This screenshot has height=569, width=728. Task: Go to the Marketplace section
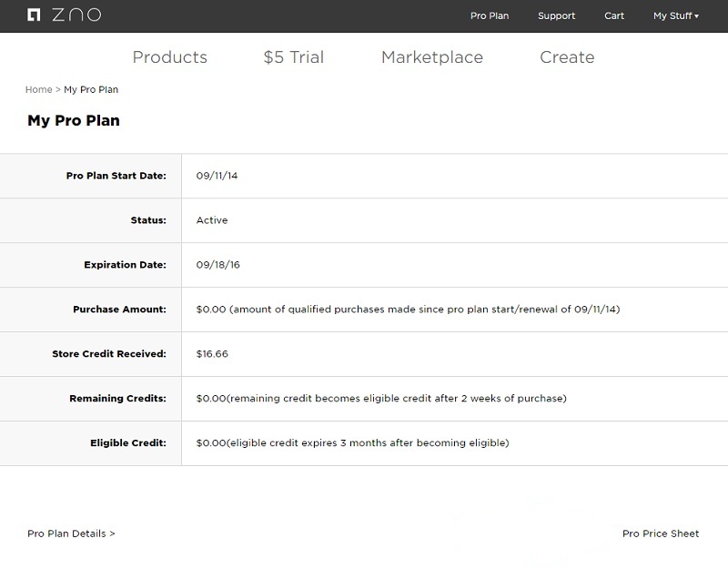[432, 57]
